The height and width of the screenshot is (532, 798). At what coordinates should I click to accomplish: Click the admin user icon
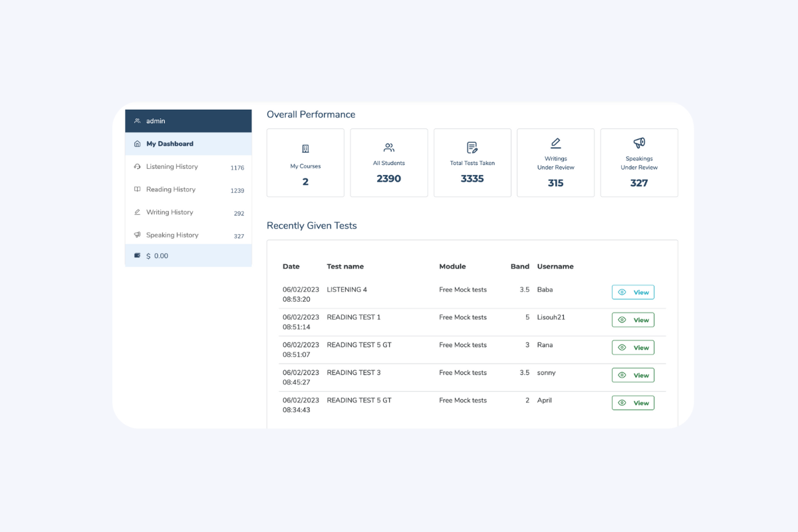pyautogui.click(x=137, y=121)
